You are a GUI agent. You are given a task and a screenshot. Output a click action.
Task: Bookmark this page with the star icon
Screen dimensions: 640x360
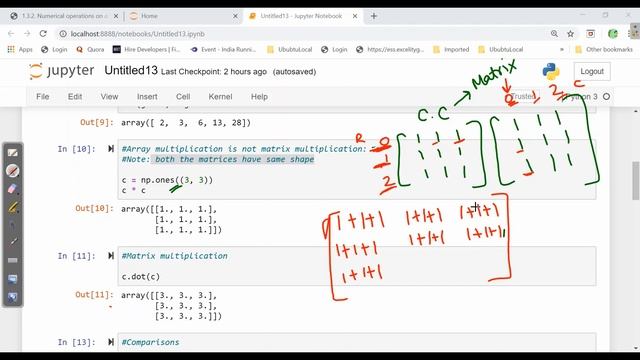coord(570,34)
